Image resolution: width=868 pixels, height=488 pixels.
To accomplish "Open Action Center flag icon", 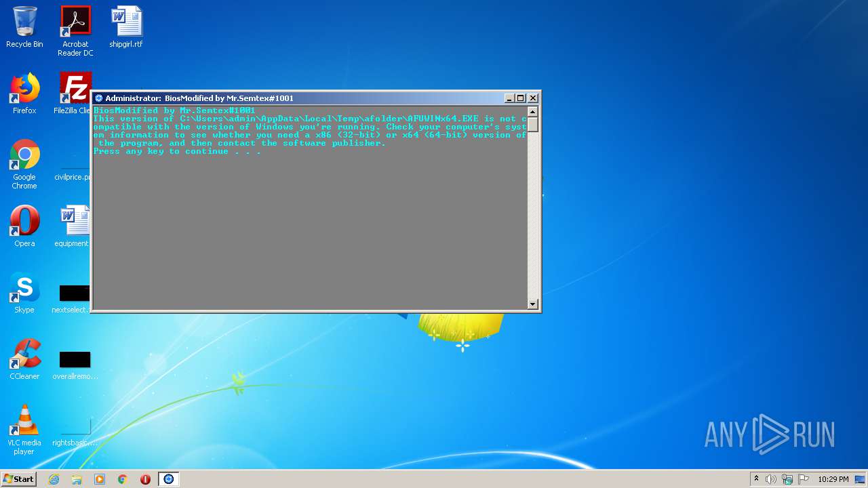I will [x=804, y=479].
